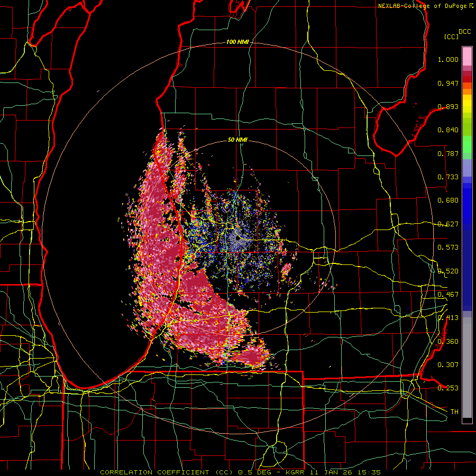476x476 pixels.
Task: Click the 0.627 legend value
Action: pyautogui.click(x=448, y=224)
